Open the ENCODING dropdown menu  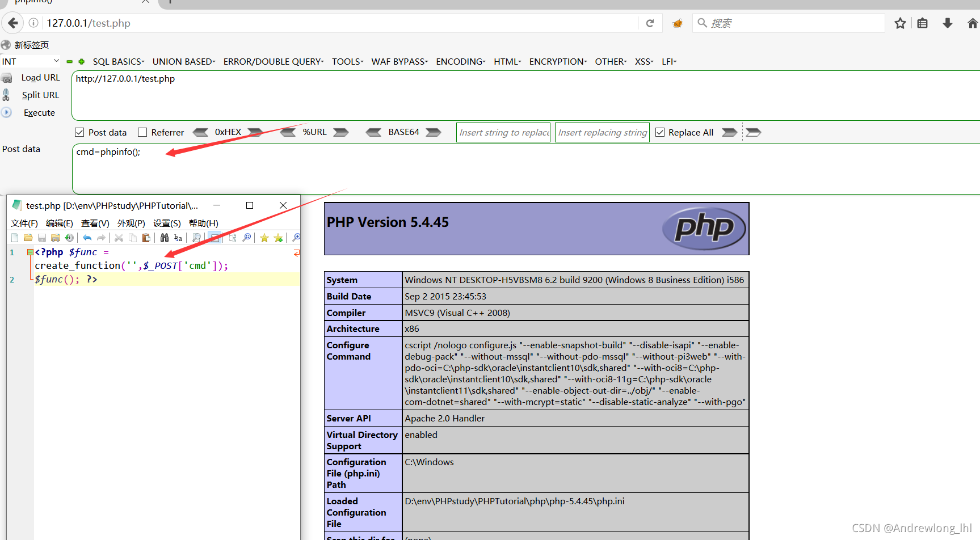(461, 61)
